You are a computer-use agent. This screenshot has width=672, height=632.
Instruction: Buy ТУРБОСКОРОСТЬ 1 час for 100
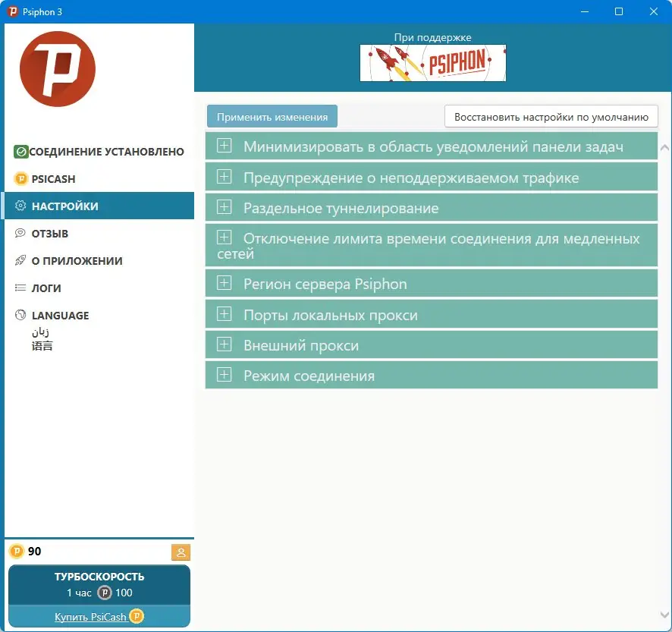(99, 585)
